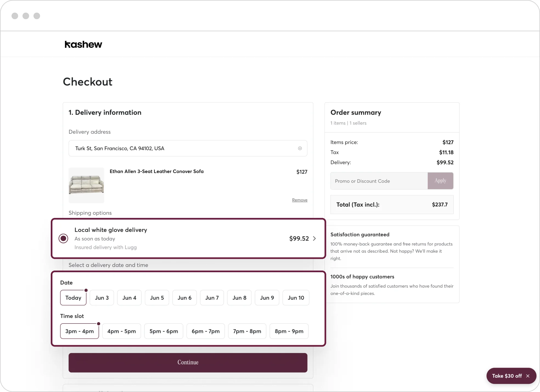Select Jun 10 as delivery date
Screen dimensions: 540x392
[296, 298]
